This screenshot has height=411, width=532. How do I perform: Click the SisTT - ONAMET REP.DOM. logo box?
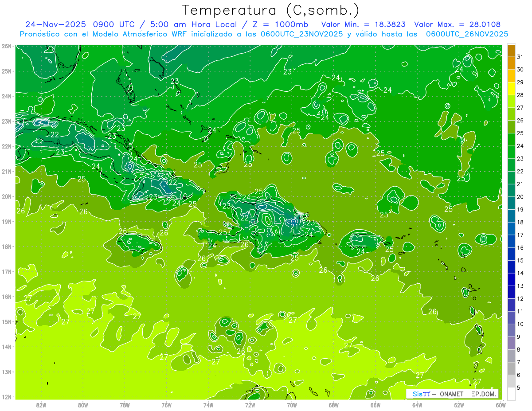point(452,394)
